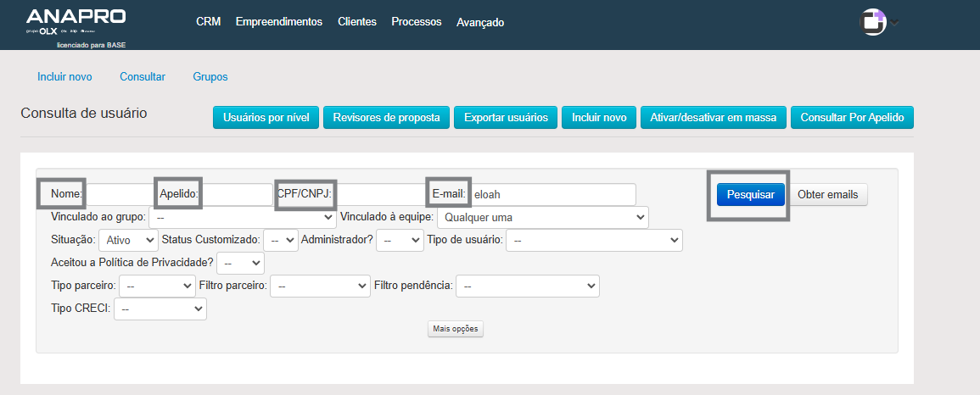This screenshot has height=395, width=980.
Task: Click the E-mail input field
Action: coord(552,195)
